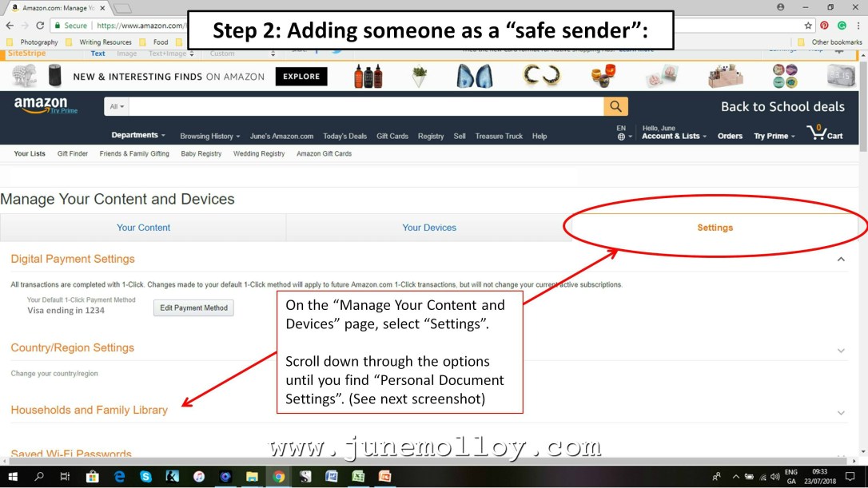Click the Amazon logo
Screen dimensions: 868x488
[x=46, y=105]
